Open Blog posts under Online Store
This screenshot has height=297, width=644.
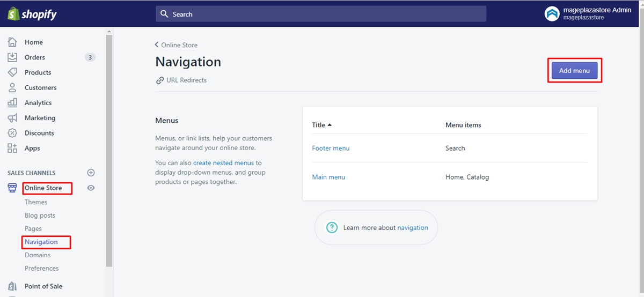point(40,216)
